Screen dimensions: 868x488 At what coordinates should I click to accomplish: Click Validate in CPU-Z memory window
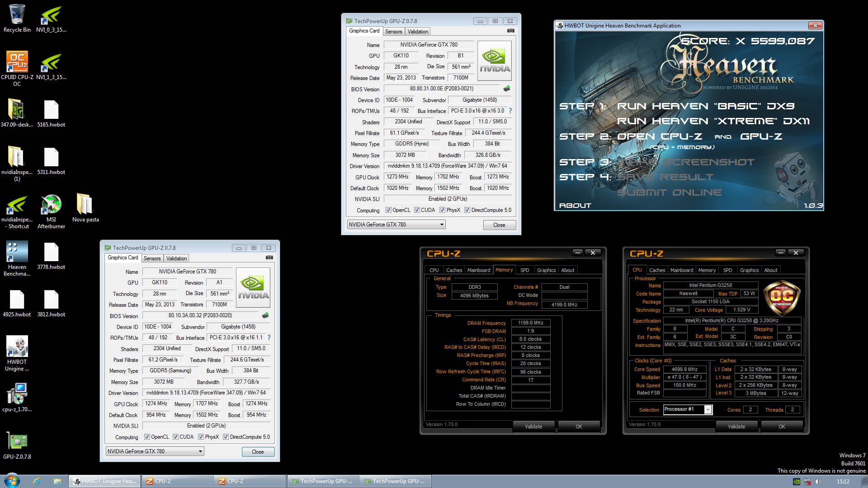[533, 427]
